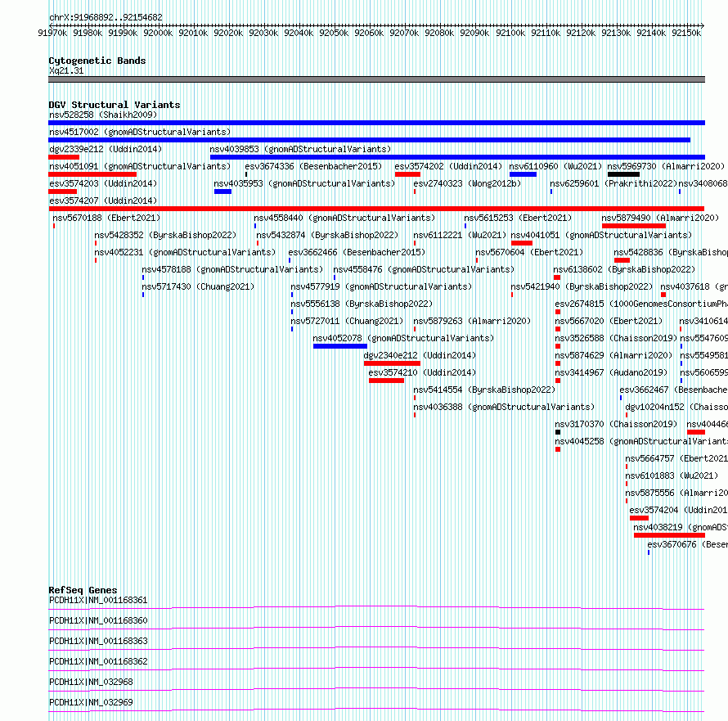Screen dimensions: 728x721
Task: Select the nsv5664757 (Ebert2021) label
Action: (676, 458)
